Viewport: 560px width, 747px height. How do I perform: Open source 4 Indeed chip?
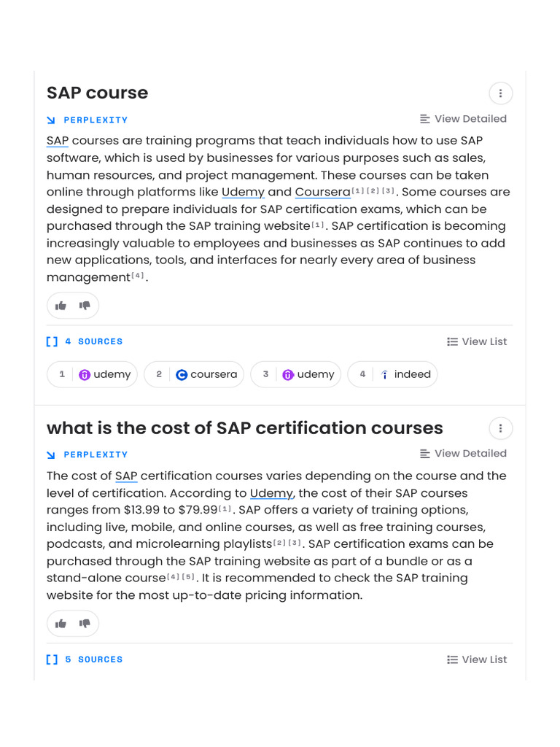click(x=393, y=374)
